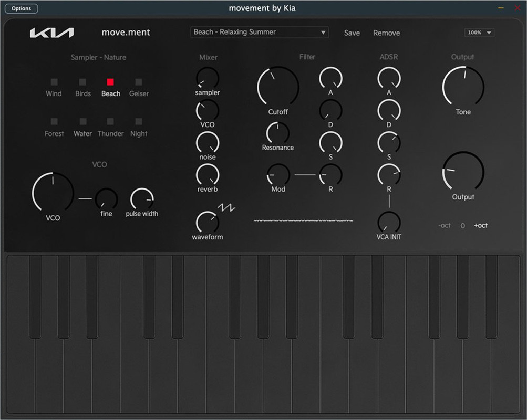Click the first black piano key
The height and width of the screenshot is (420, 527).
pyautogui.click(x=35, y=297)
